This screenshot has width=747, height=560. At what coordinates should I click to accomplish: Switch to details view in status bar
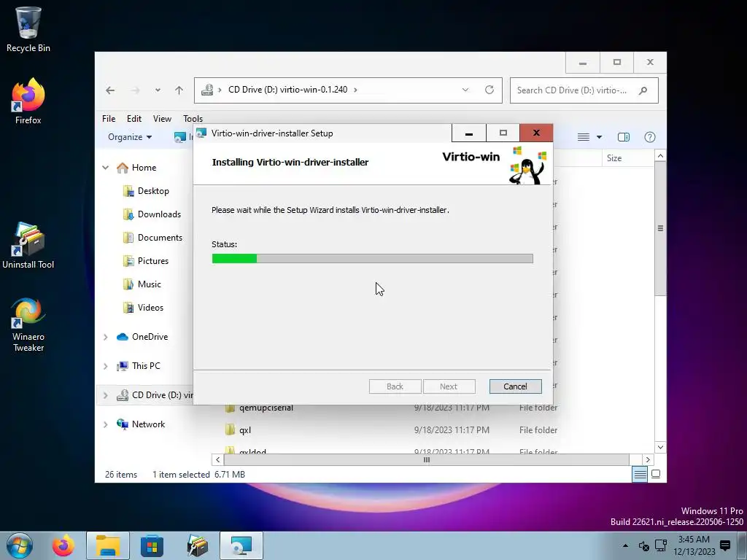pos(640,474)
